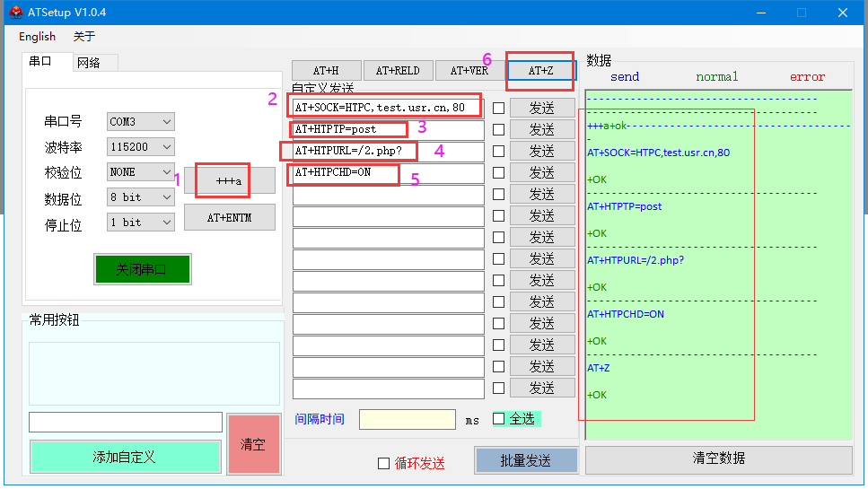Click the ATSetup app icon in title bar
The image size is (868, 489).
[x=16, y=13]
